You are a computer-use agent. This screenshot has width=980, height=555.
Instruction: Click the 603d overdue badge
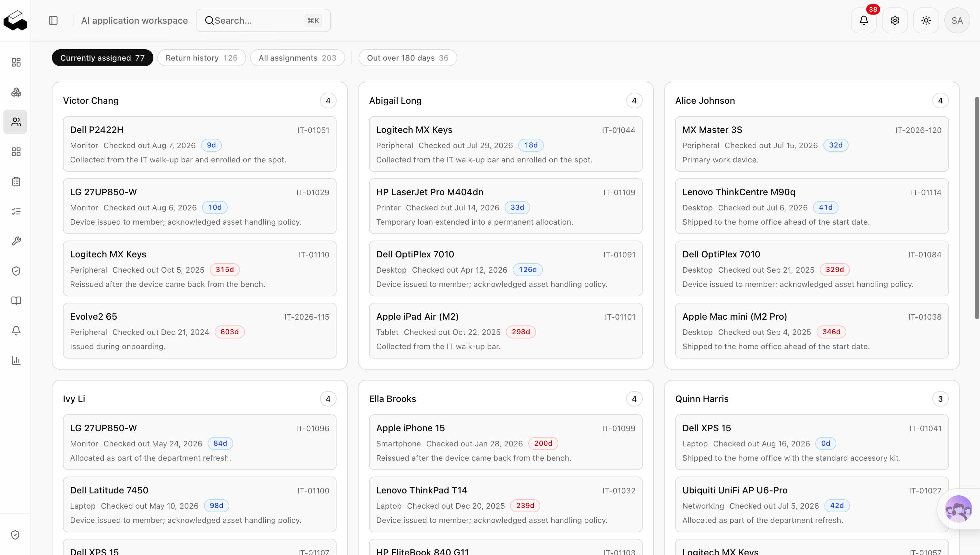coord(230,332)
